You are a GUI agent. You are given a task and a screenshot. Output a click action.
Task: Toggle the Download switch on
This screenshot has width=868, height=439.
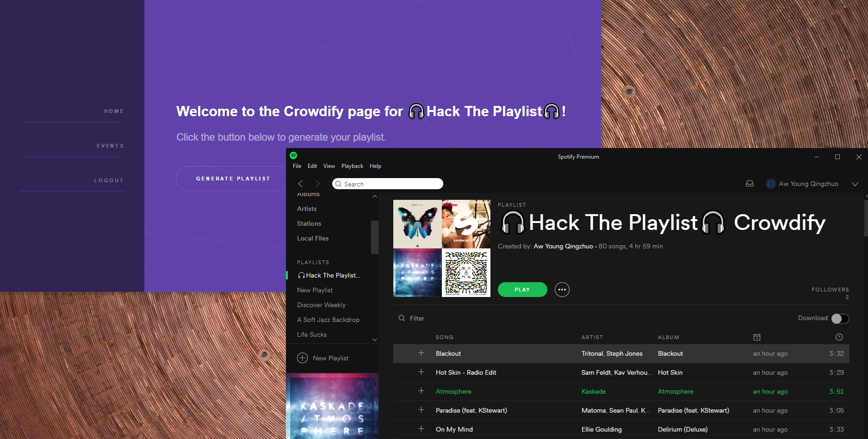(x=840, y=318)
